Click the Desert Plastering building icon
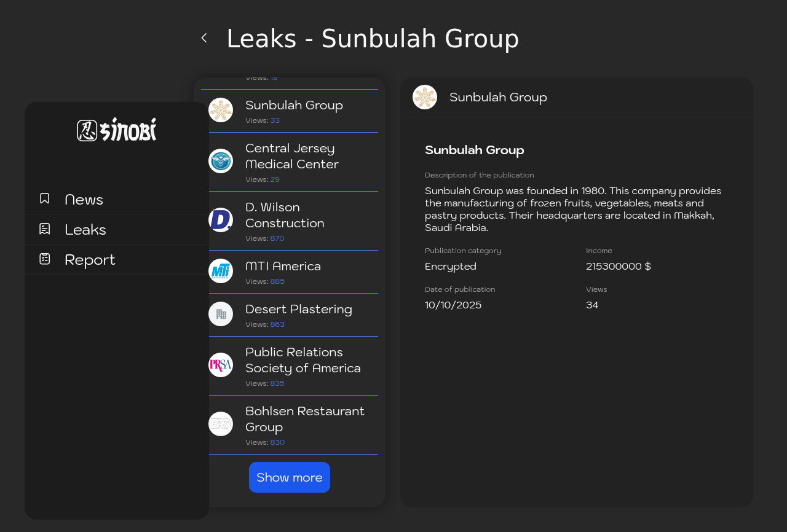Screen dimensions: 787x532 (x=221, y=314)
